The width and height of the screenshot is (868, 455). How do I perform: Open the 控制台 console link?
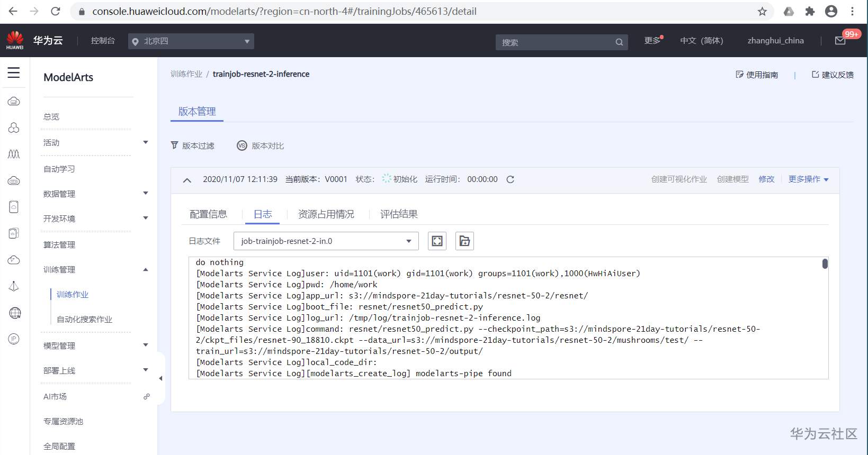coord(103,41)
